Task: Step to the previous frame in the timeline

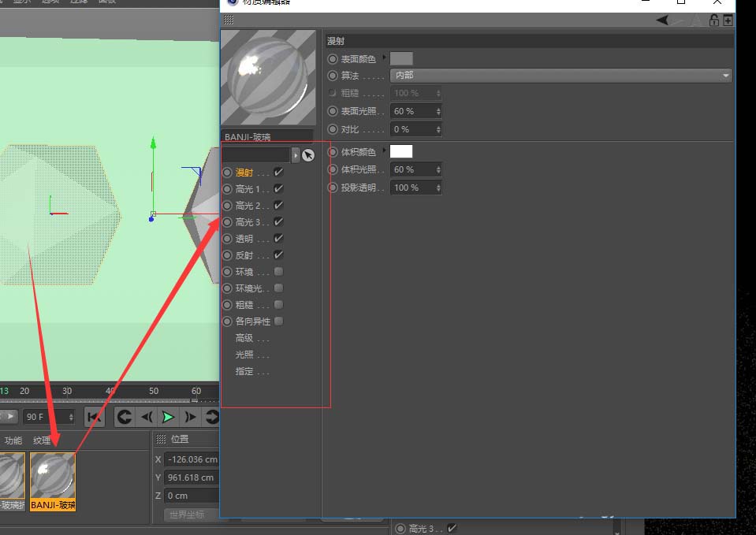Action: click(x=148, y=417)
